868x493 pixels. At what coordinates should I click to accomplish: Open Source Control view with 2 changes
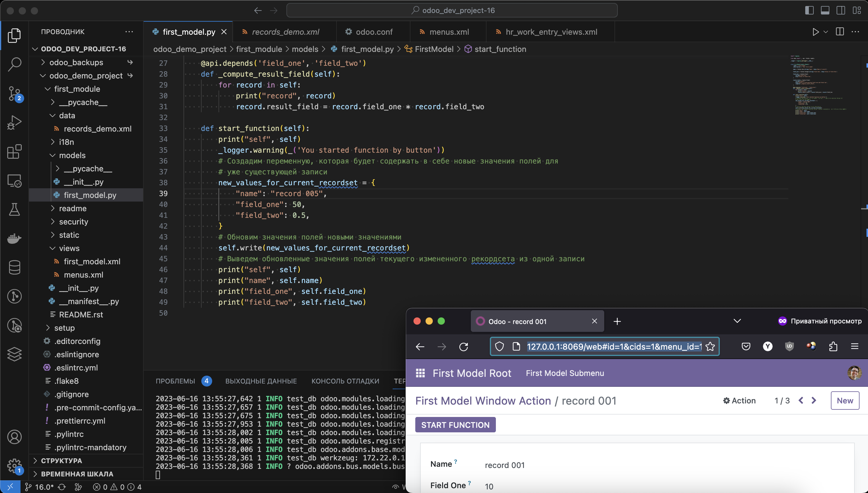pos(14,94)
